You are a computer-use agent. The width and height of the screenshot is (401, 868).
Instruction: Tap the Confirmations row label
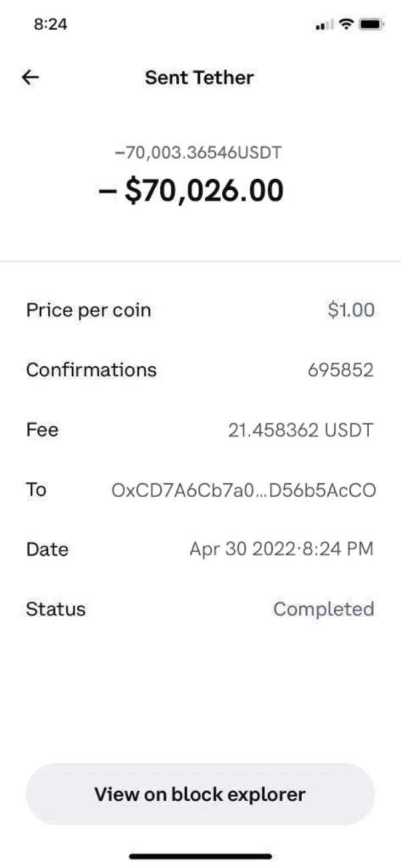91,370
